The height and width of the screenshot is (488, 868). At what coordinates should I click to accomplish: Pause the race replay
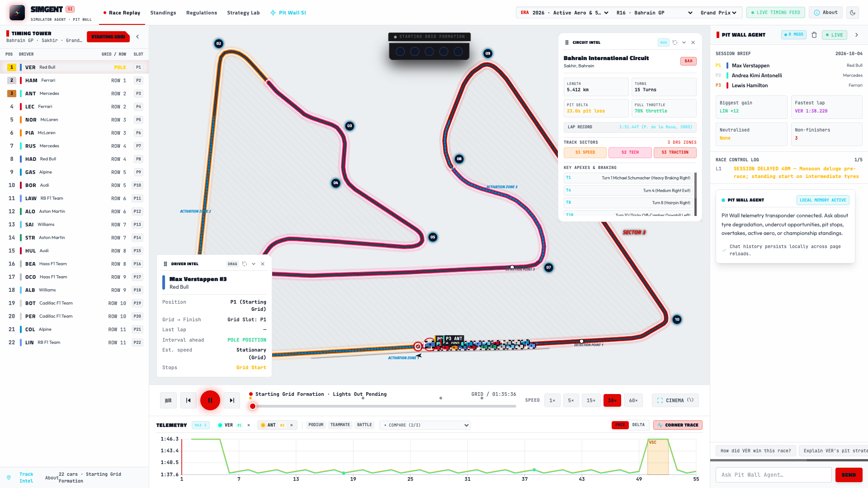210,400
